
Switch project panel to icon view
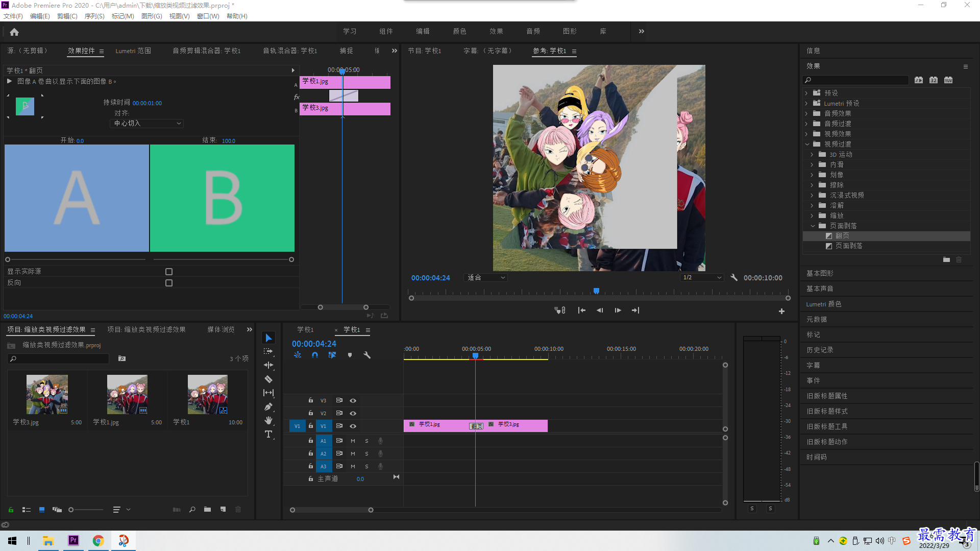pyautogui.click(x=42, y=510)
